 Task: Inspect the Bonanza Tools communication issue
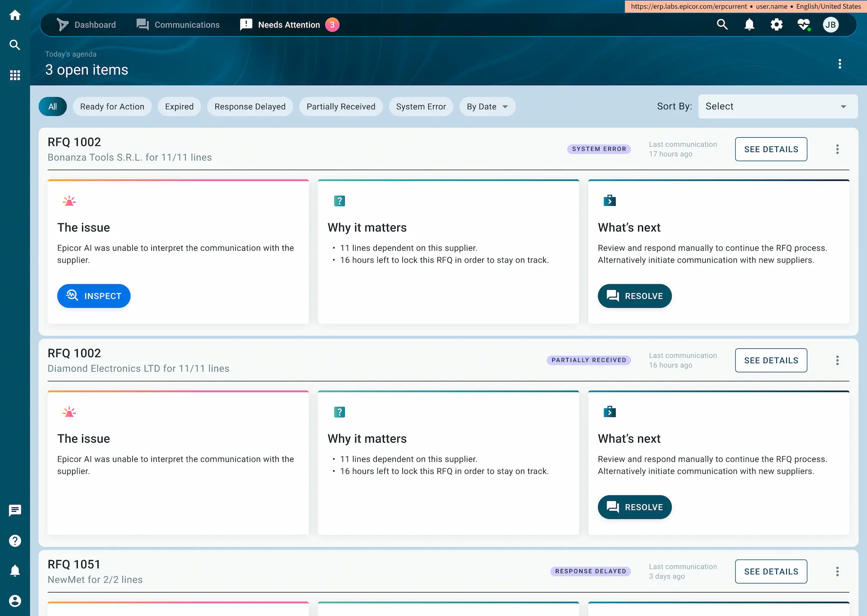coord(93,296)
